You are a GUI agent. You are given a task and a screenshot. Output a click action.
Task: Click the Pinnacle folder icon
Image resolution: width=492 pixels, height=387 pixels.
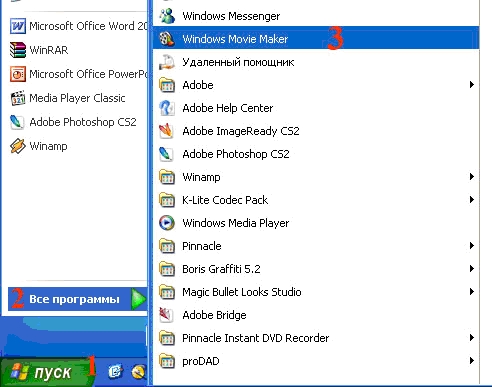pos(167,246)
